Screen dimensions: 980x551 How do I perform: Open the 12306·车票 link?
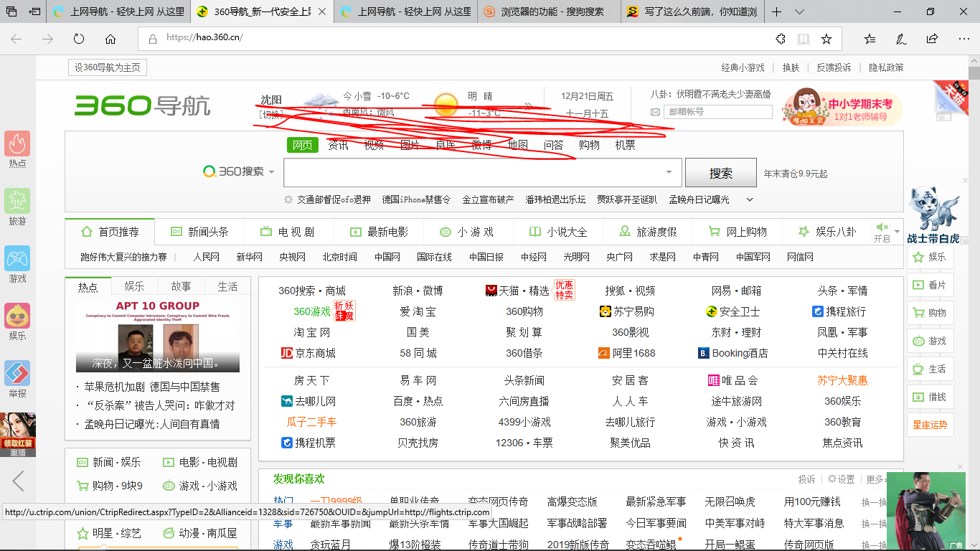pyautogui.click(x=524, y=443)
